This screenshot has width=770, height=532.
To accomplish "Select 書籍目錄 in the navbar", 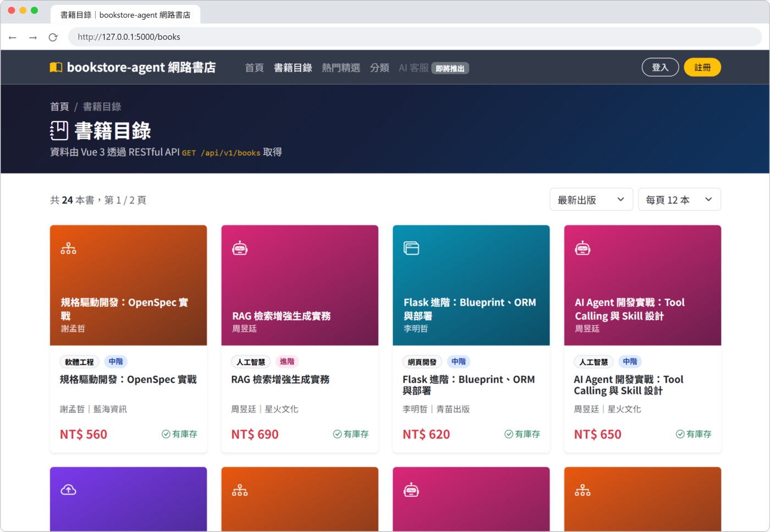I will (293, 68).
